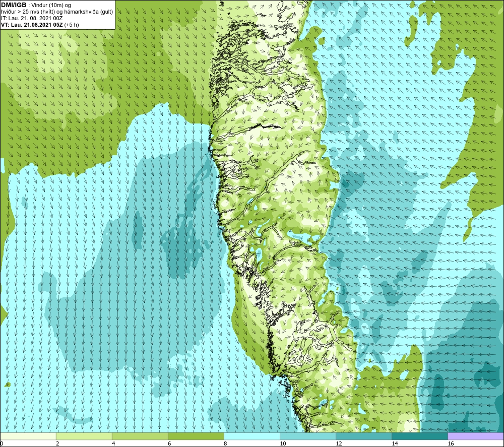Click the 4–6 m/s green legend swatch
This screenshot has width=504, height=447.
click(140, 436)
